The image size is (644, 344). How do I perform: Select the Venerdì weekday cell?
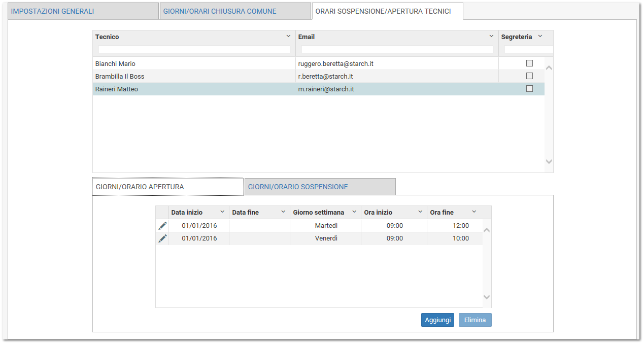coord(326,238)
